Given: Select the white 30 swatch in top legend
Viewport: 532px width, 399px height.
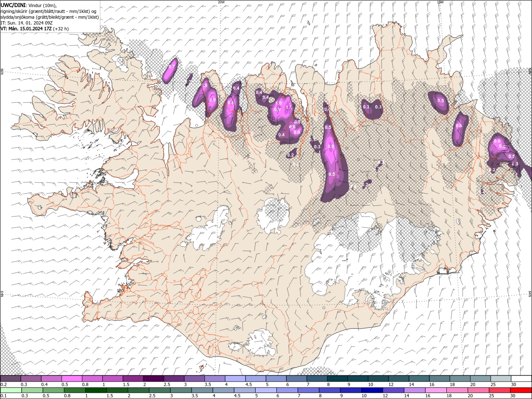Looking at the screenshot, I should pos(521,379).
